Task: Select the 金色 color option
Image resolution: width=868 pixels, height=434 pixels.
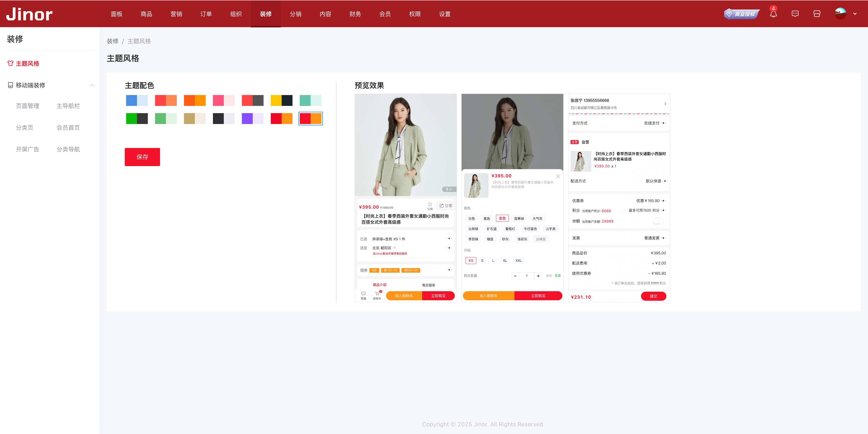Action: [x=502, y=218]
